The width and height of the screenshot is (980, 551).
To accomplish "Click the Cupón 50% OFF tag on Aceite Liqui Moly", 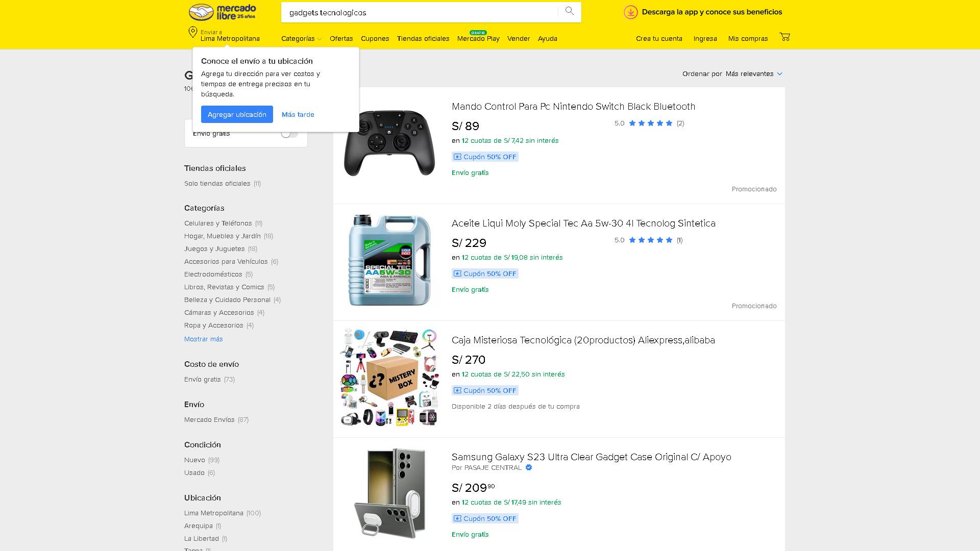I will tap(485, 273).
